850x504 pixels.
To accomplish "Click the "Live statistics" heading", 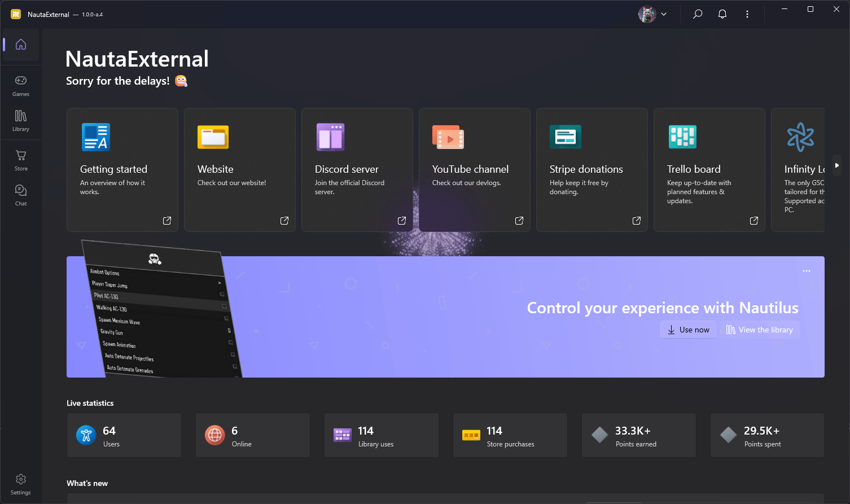I will click(90, 403).
